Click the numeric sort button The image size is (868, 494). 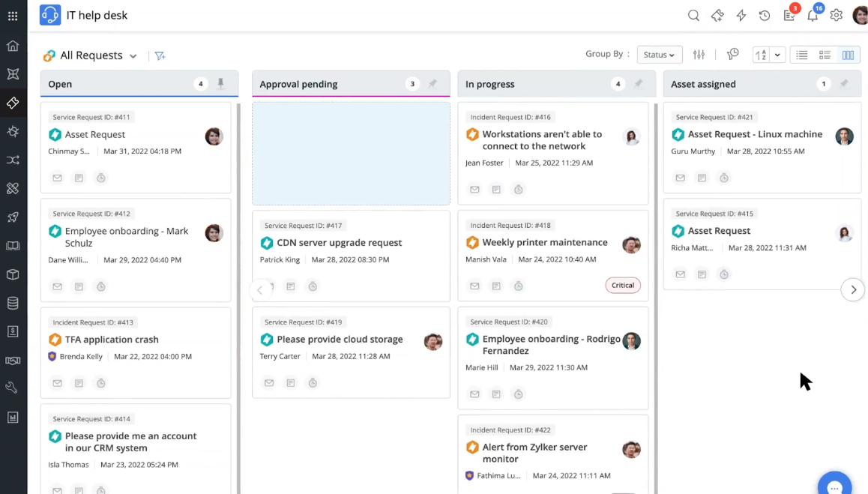click(761, 55)
